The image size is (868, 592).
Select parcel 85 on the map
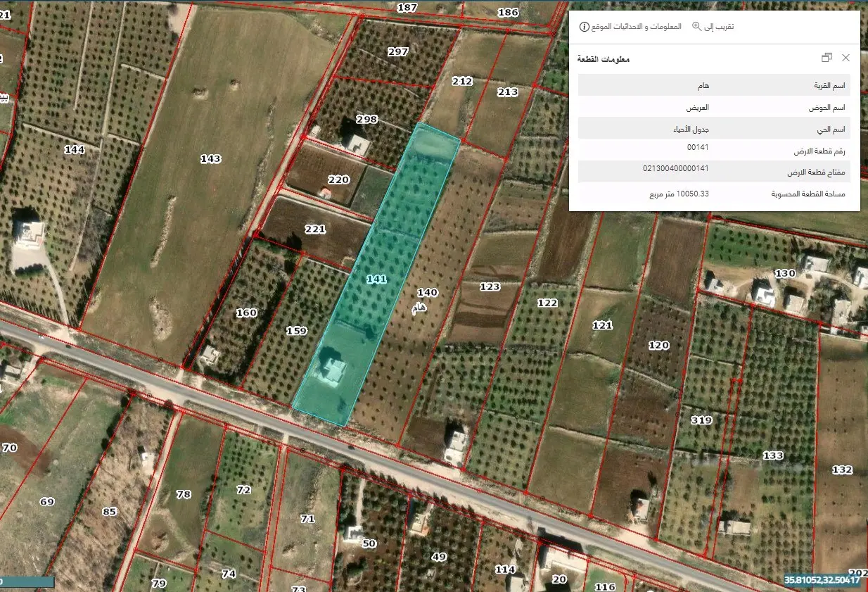tap(109, 512)
